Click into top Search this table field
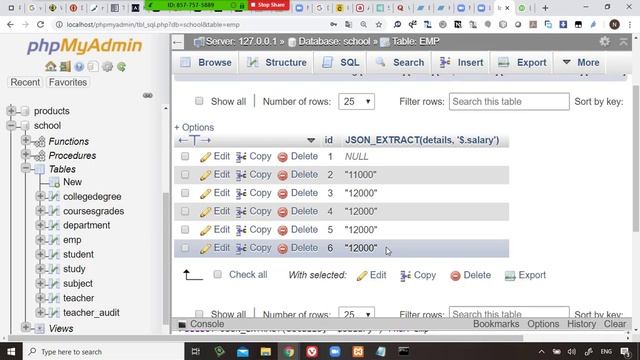Screen dimensions: 640x360 pyautogui.click(x=509, y=101)
